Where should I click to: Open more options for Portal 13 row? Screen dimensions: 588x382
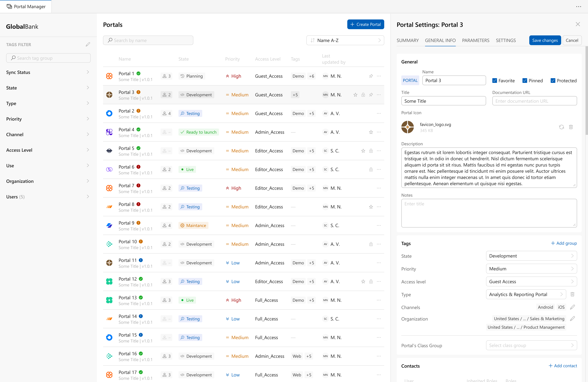point(379,300)
